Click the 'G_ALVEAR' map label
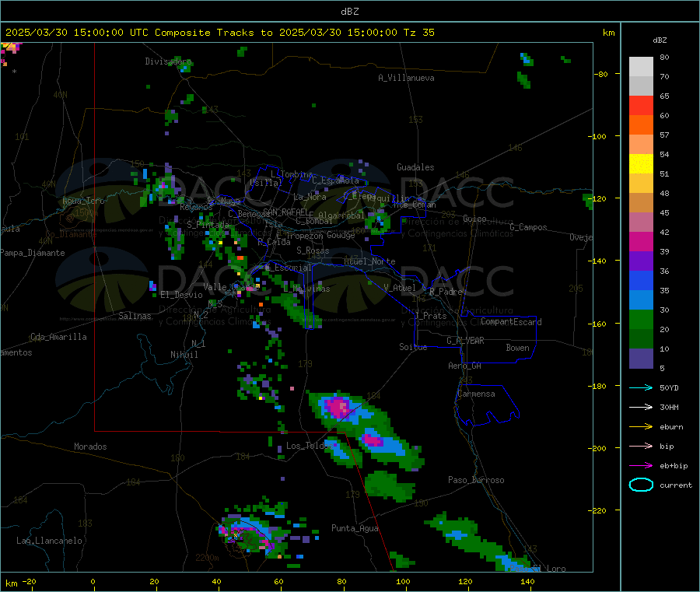Screen dimensions: 700x592 (465, 340)
